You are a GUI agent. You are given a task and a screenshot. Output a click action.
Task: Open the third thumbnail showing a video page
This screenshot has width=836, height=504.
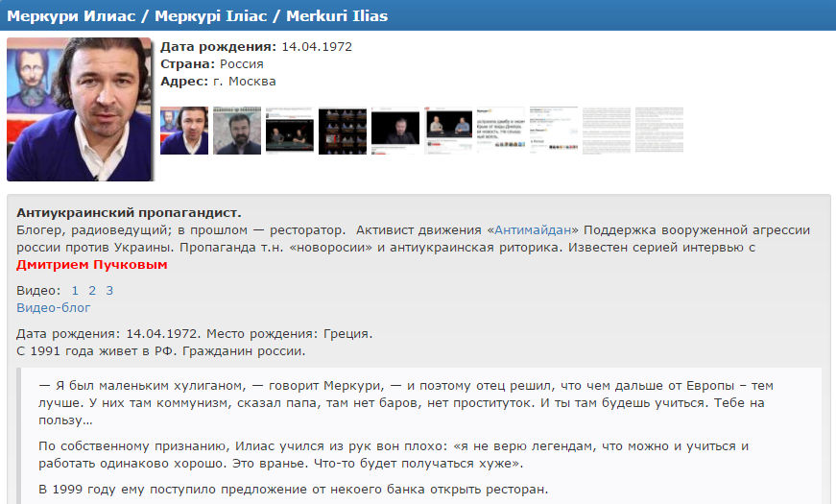(290, 131)
